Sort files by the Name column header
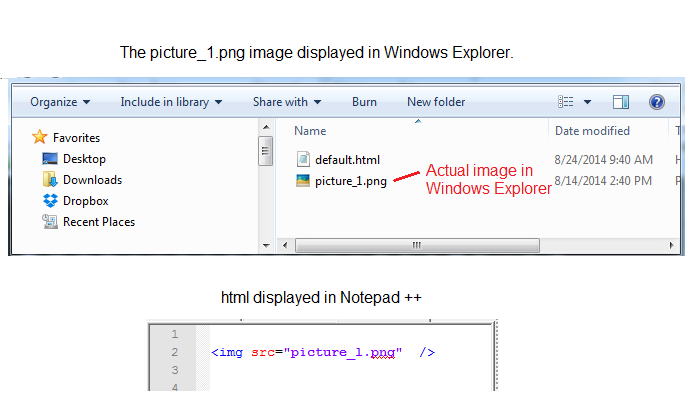The height and width of the screenshot is (401, 686). coord(310,131)
